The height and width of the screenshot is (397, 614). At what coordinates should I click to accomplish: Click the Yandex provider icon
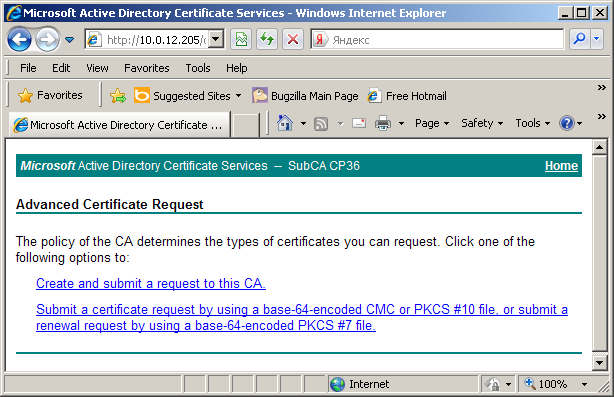point(320,40)
